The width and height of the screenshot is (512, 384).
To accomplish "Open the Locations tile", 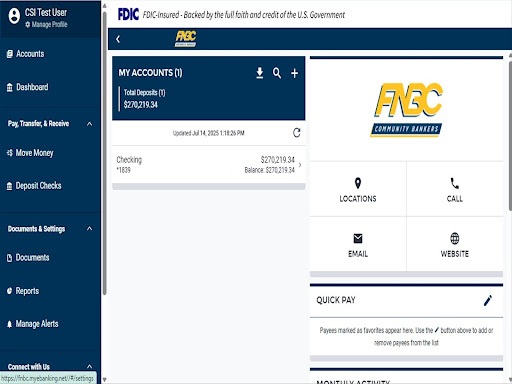I will 358,189.
